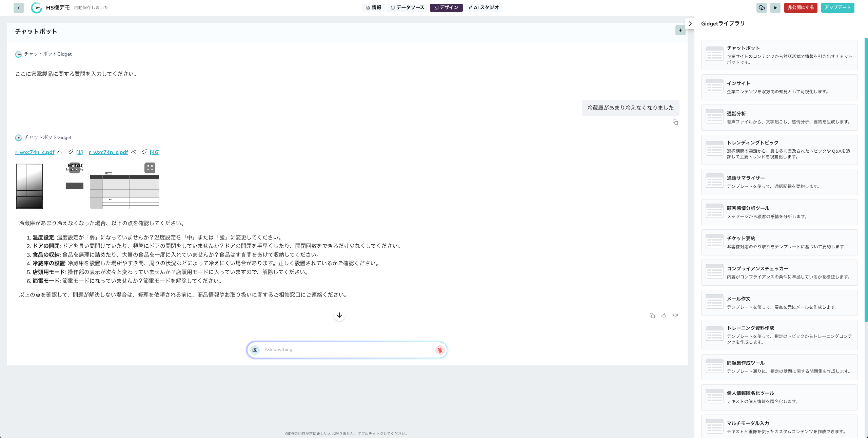Click the cloud download icon
The height and width of the screenshot is (438, 868).
pyautogui.click(x=761, y=7)
